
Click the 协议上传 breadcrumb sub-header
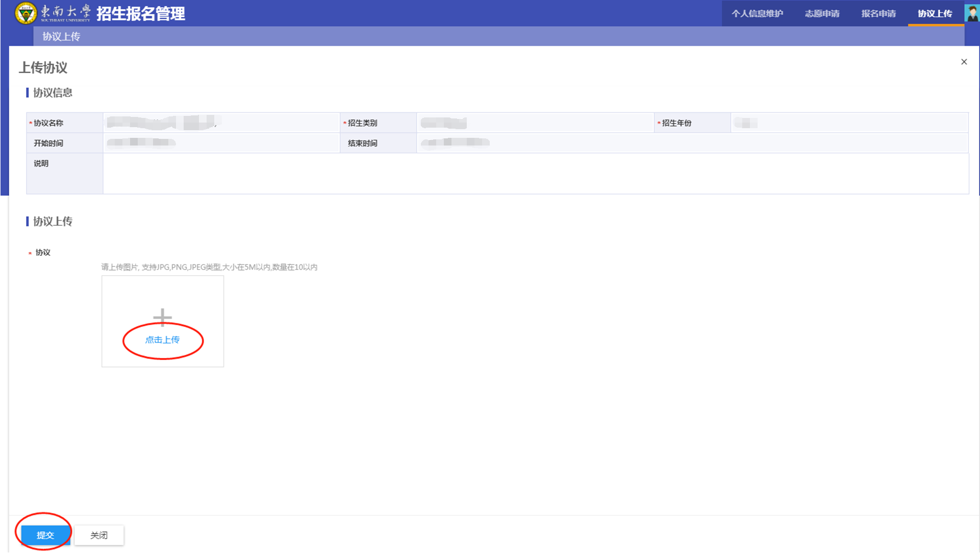[61, 37]
